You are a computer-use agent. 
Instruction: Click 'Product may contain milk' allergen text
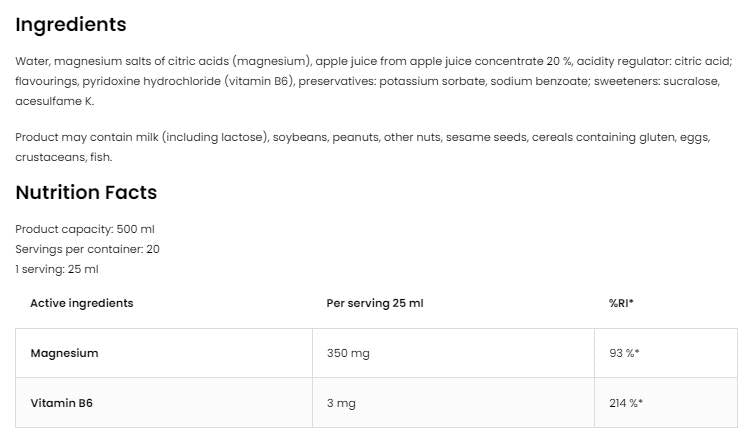pyautogui.click(x=86, y=137)
